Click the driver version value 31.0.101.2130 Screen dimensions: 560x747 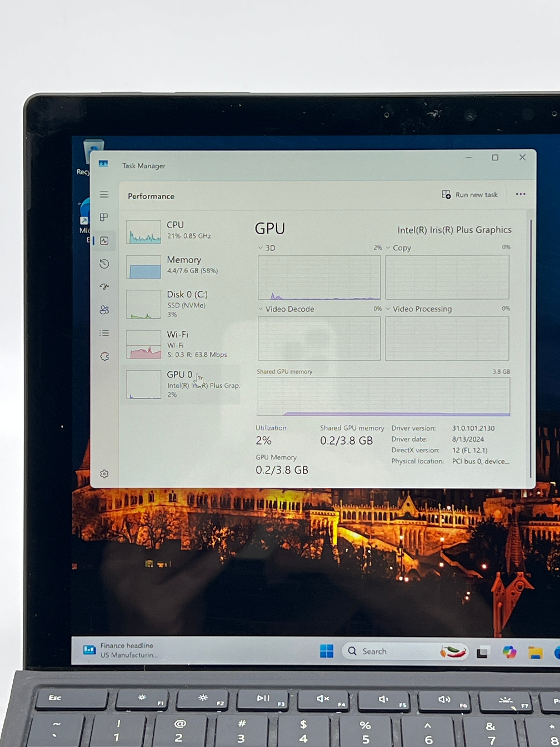[x=473, y=428]
